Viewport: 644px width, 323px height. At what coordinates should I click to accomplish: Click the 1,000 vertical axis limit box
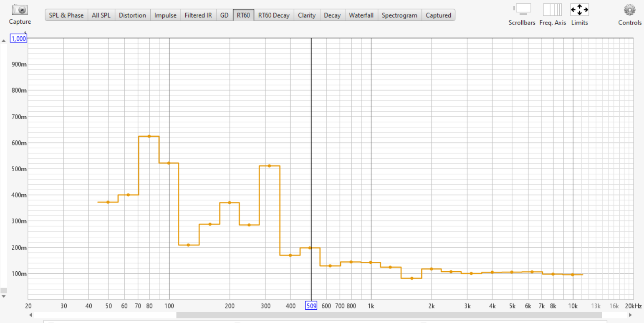tap(18, 39)
